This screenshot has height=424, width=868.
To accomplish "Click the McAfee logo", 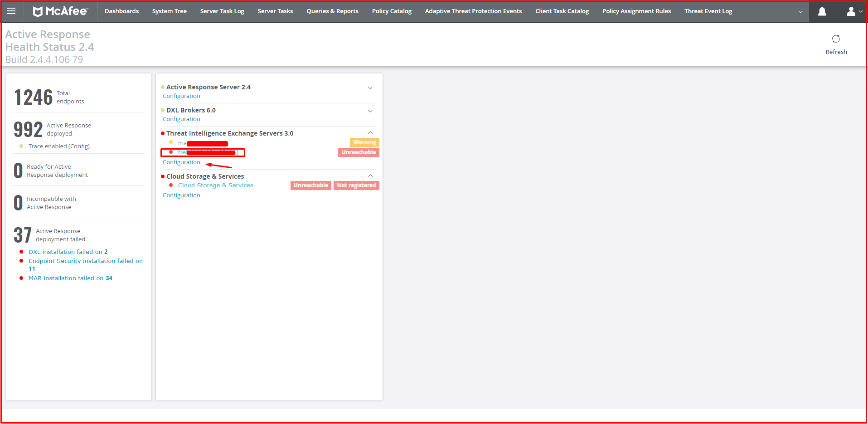I will [60, 11].
